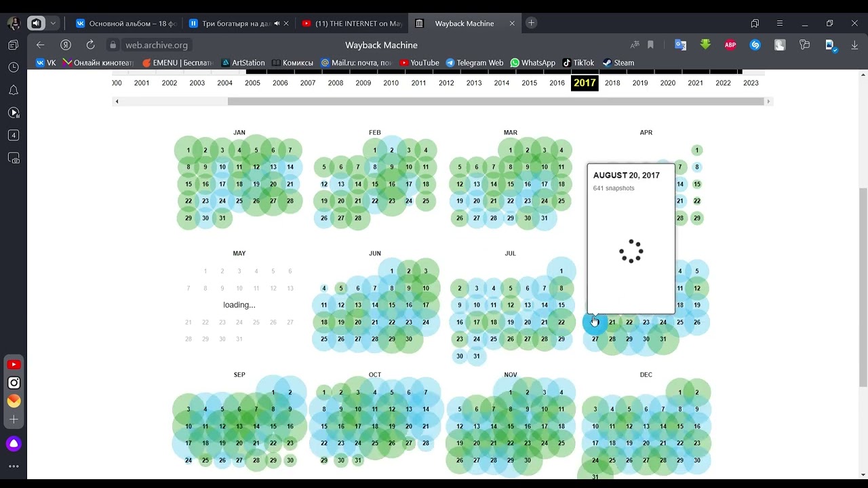Open February 14 snapshots
868x488 pixels.
pyautogui.click(x=358, y=184)
